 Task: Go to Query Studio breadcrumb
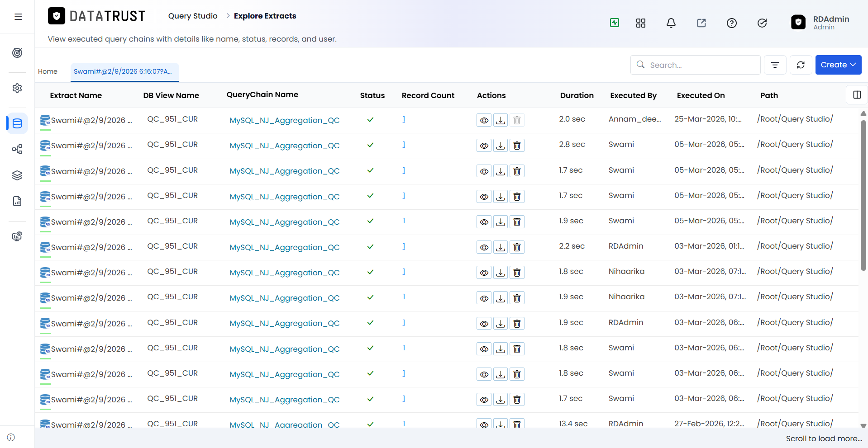coord(193,16)
